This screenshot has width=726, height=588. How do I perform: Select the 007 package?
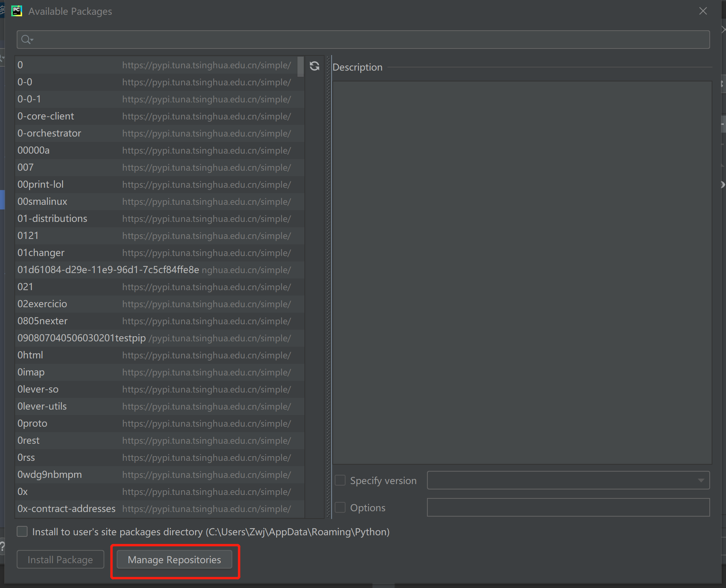tap(160, 168)
